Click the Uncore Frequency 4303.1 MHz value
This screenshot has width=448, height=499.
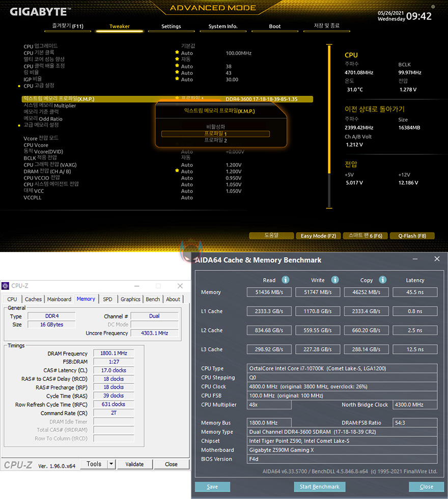point(155,333)
